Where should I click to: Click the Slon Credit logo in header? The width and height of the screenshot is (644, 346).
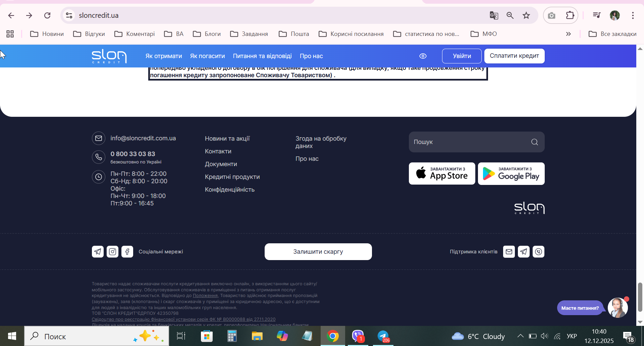coord(109,56)
